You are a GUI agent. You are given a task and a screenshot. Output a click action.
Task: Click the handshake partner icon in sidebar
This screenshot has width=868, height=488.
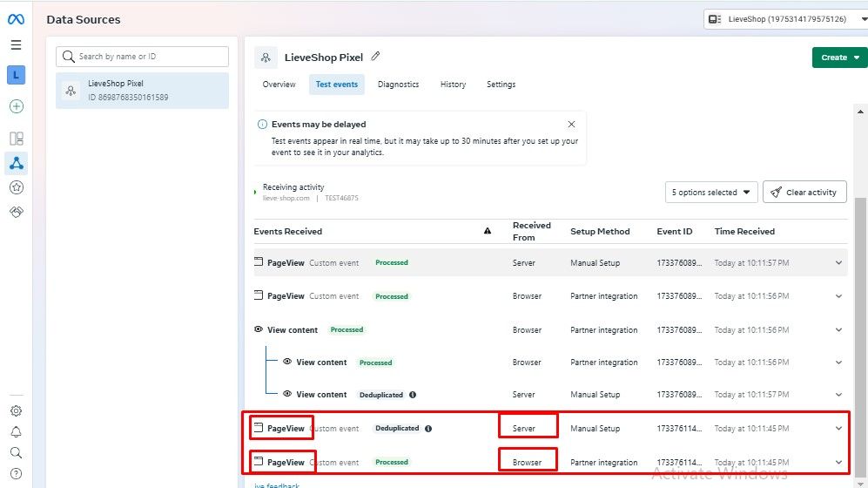(16, 212)
